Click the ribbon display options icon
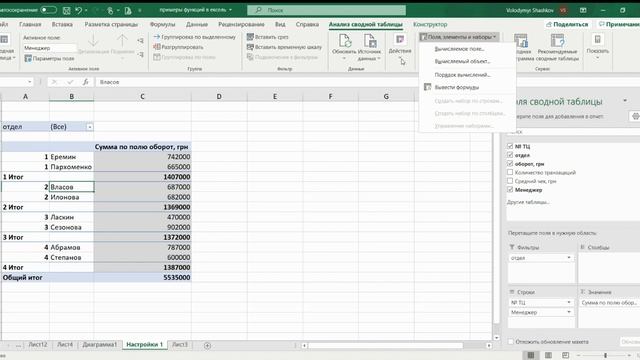 (x=583, y=10)
